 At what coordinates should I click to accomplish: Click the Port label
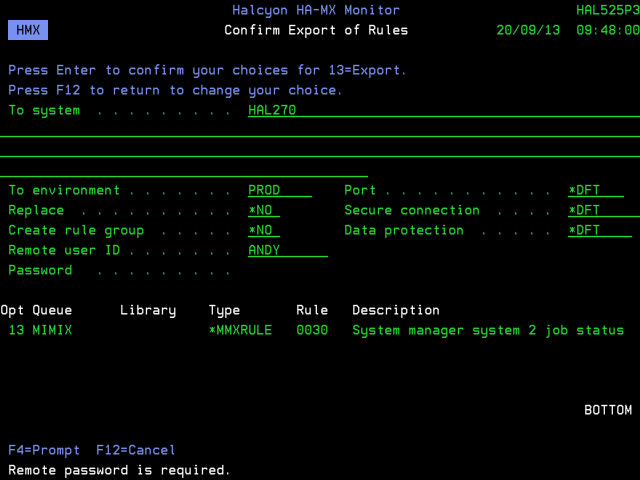coord(360,190)
